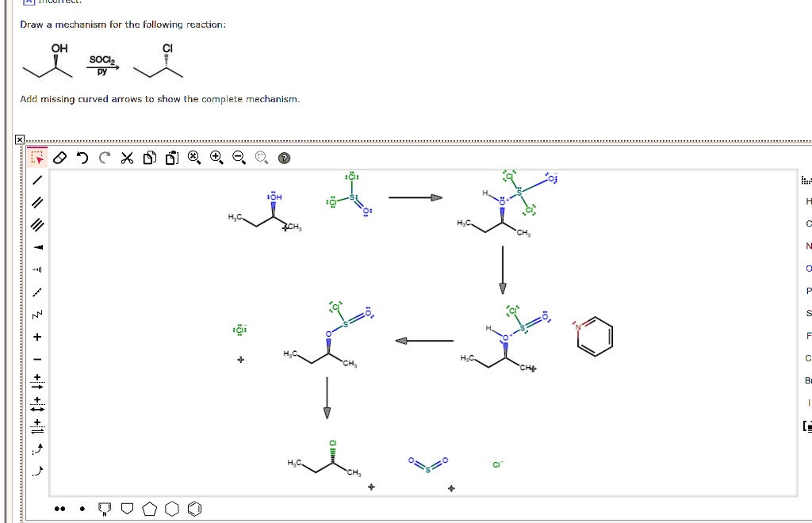
Task: Select the positive charge tool
Action: click(x=35, y=335)
